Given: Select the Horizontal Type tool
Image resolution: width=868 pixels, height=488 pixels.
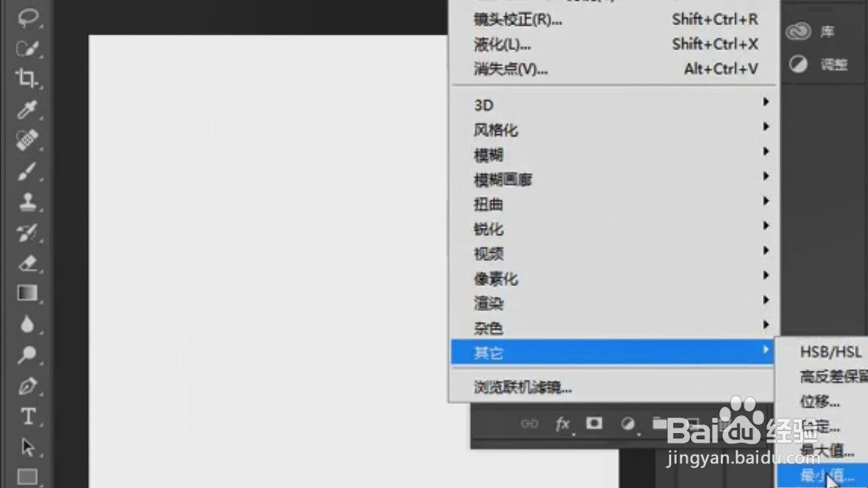Looking at the screenshot, I should tap(27, 415).
